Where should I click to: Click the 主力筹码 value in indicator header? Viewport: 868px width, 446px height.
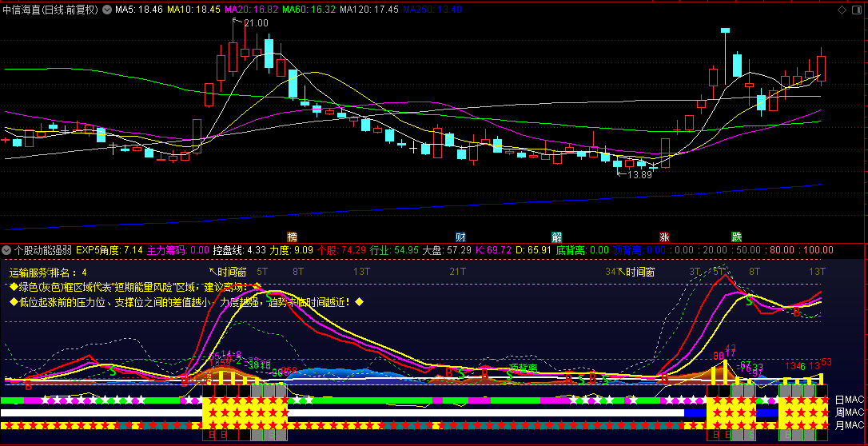point(177,250)
